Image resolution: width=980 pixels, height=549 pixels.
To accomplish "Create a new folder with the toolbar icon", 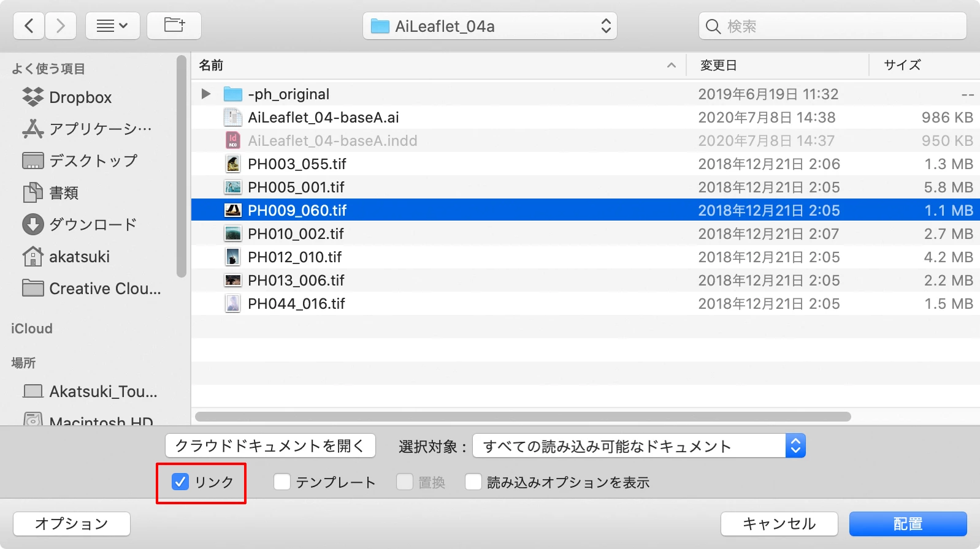I will coord(174,26).
